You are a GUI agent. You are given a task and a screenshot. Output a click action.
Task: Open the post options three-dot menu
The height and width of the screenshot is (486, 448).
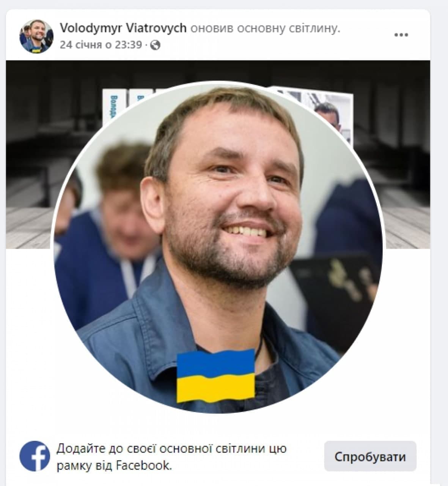(401, 35)
